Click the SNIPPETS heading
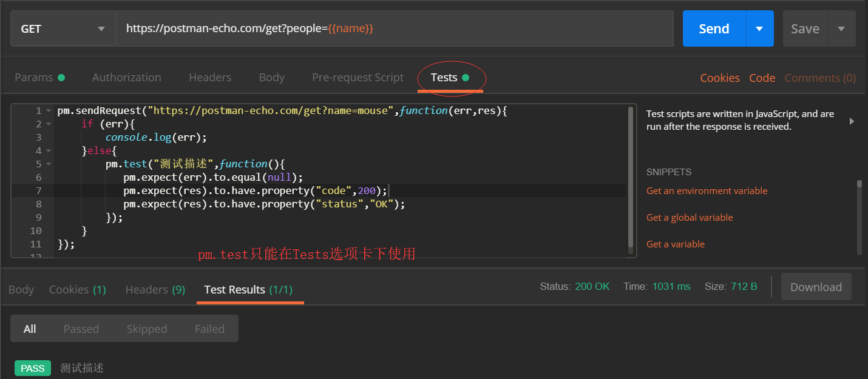The height and width of the screenshot is (379, 868). (x=669, y=172)
